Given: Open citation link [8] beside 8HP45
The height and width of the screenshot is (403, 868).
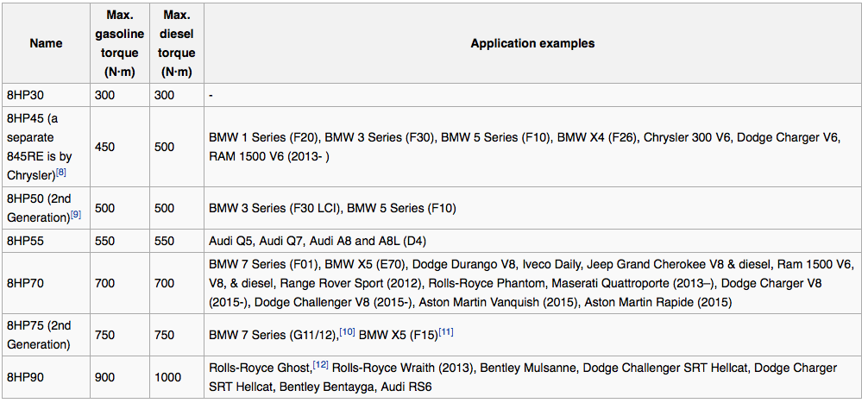Looking at the screenshot, I should coord(61,173).
